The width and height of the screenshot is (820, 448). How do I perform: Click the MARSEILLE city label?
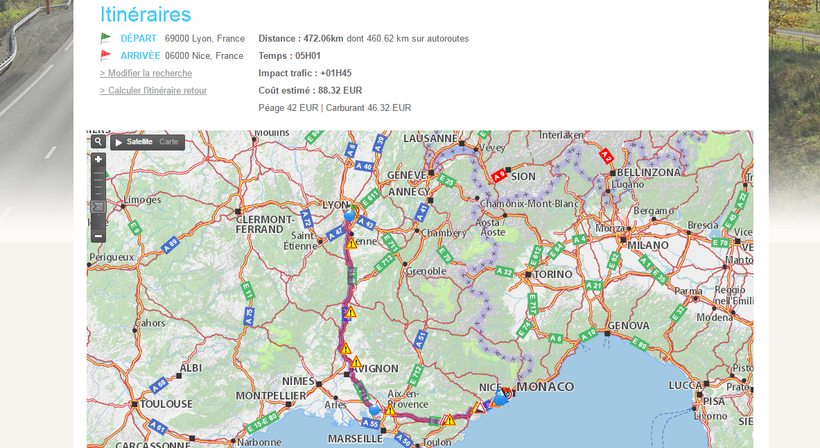tap(355, 439)
